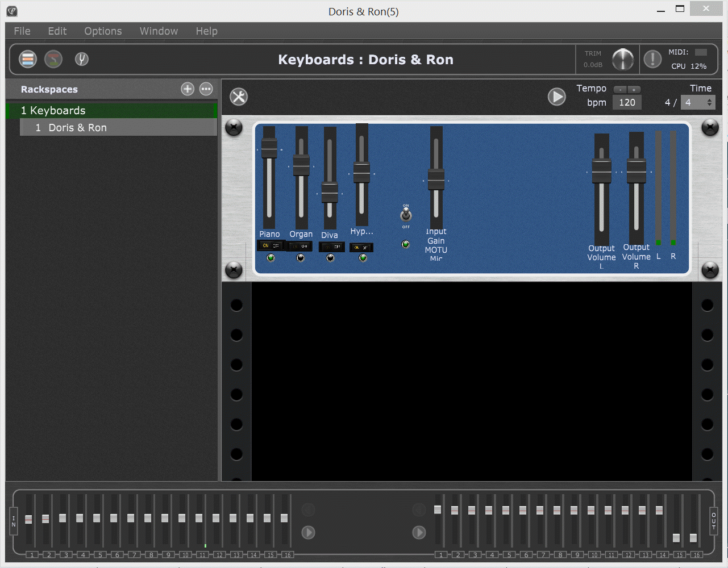Open the rackspace options via the ellipsis icon
Screen dimensions: 728x568
[x=206, y=89]
